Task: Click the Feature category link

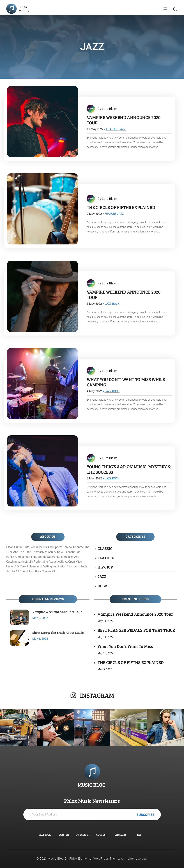Action: click(106, 558)
